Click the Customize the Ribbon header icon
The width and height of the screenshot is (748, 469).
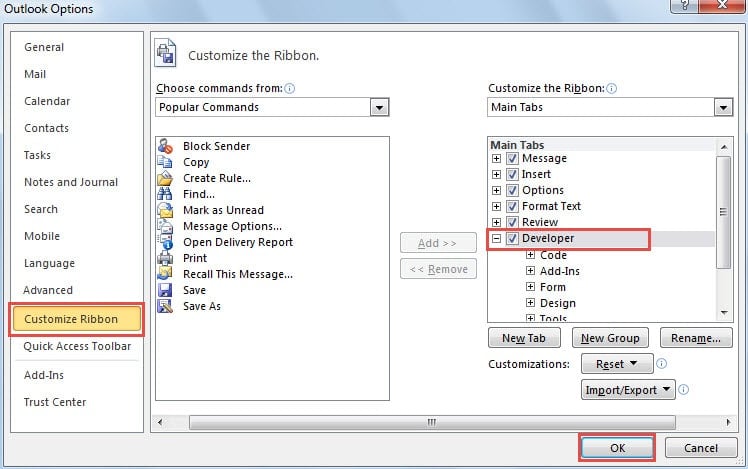point(165,53)
